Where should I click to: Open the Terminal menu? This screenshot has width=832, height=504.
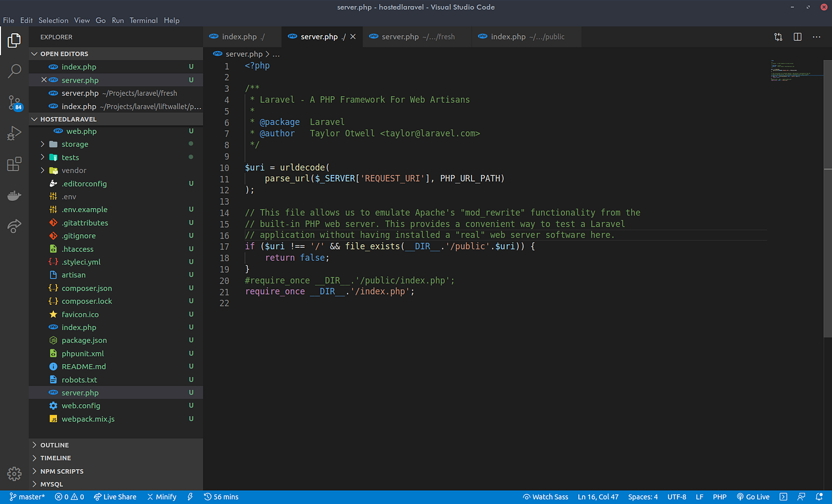pos(143,20)
